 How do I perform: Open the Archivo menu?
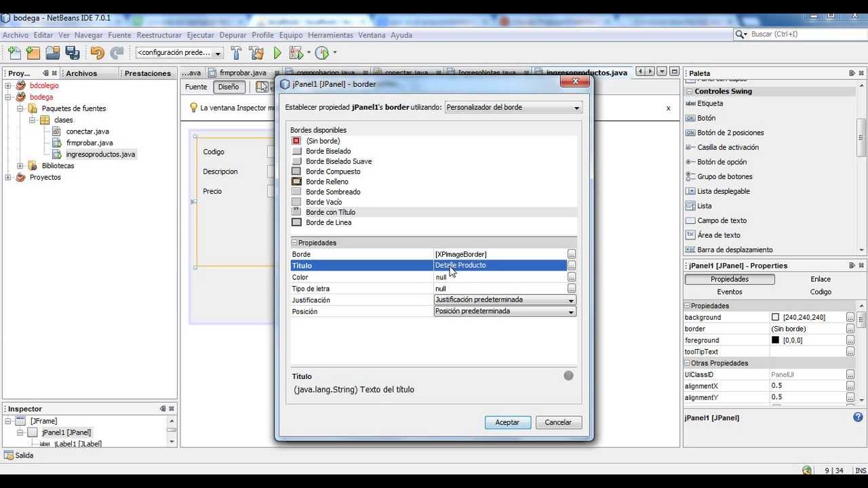(16, 35)
